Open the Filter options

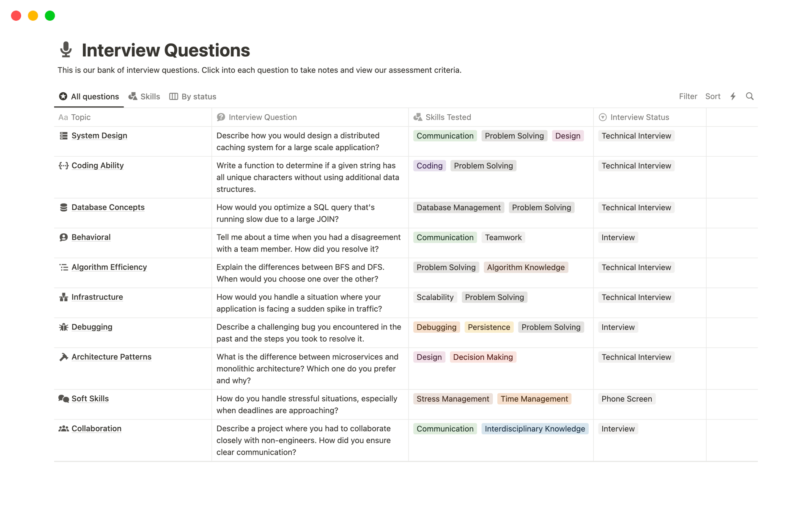tap(688, 96)
